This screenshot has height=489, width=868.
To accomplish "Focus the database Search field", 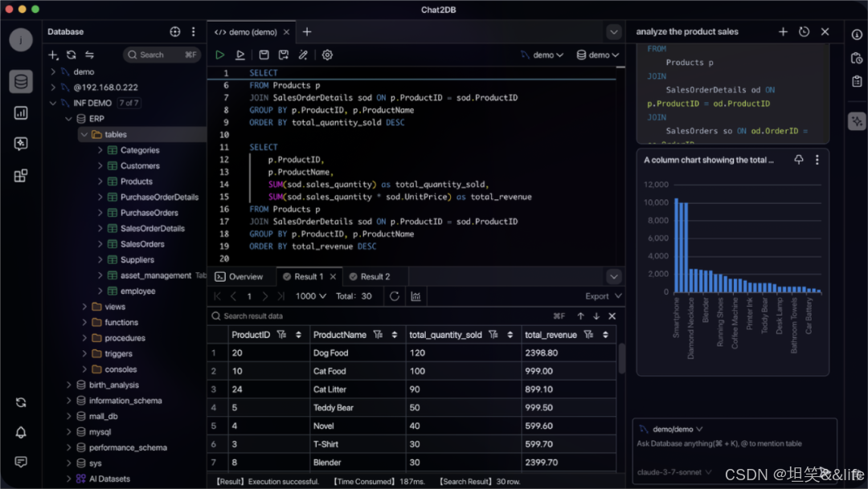I will coord(162,55).
